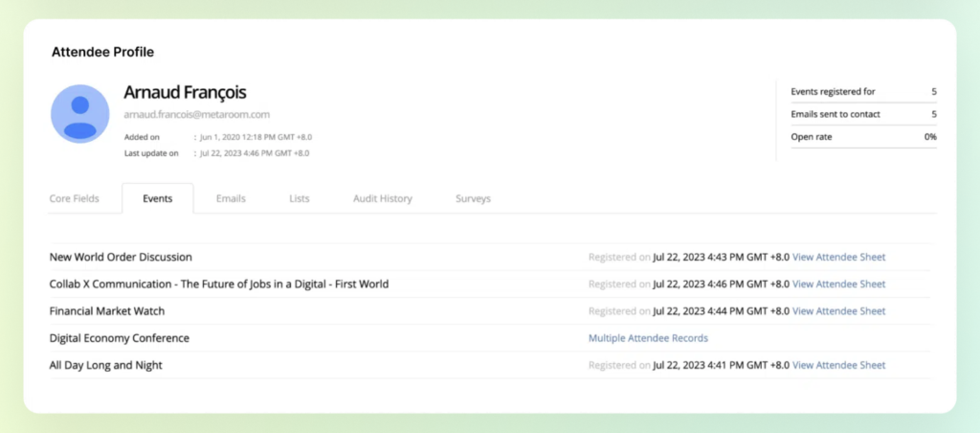
Task: Switch to the Emails tab
Action: (x=231, y=198)
